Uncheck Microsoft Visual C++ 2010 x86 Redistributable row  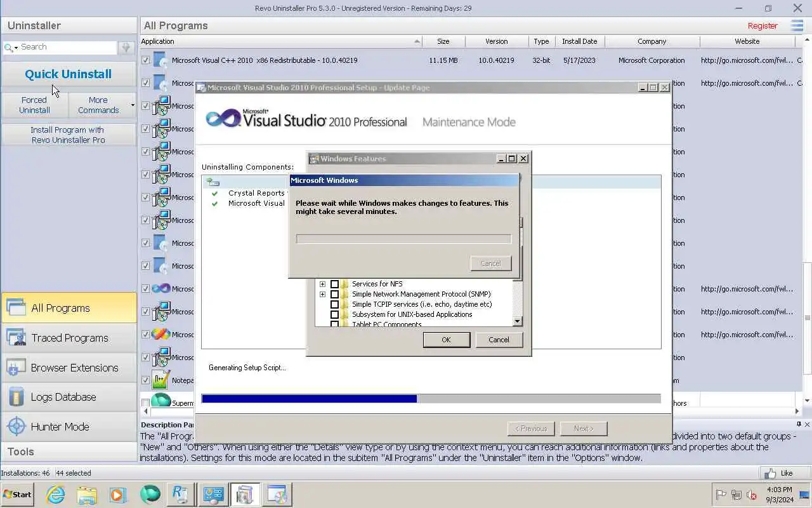click(x=146, y=60)
